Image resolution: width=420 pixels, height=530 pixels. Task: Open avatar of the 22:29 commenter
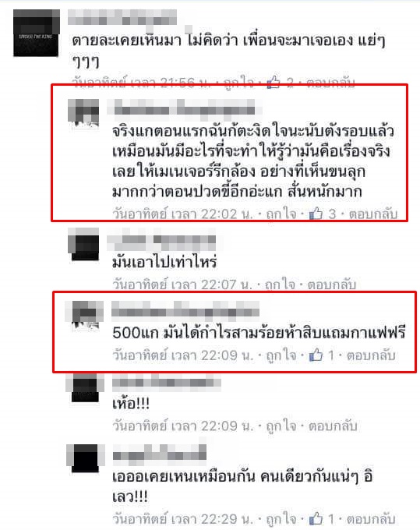click(85, 458)
